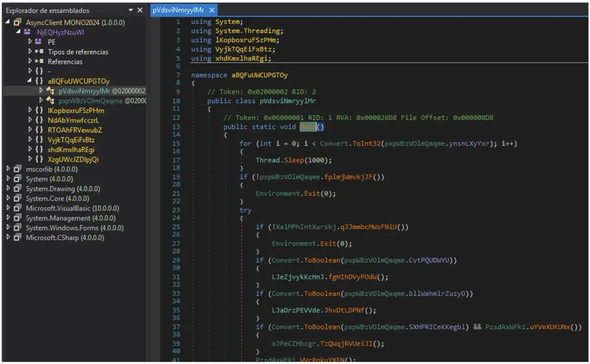Collapse the AsyncClient MONO2024 assembly node
This screenshot has width=590, height=364.
[8, 23]
